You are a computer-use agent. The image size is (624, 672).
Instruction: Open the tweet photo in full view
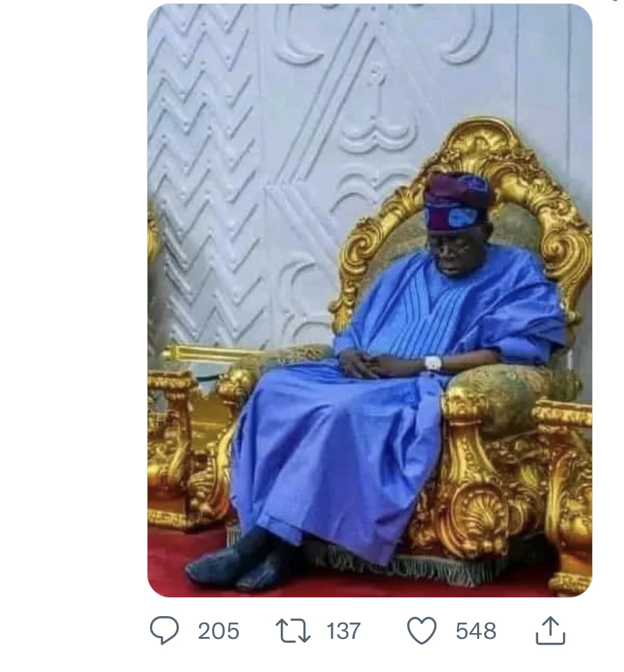(x=370, y=300)
